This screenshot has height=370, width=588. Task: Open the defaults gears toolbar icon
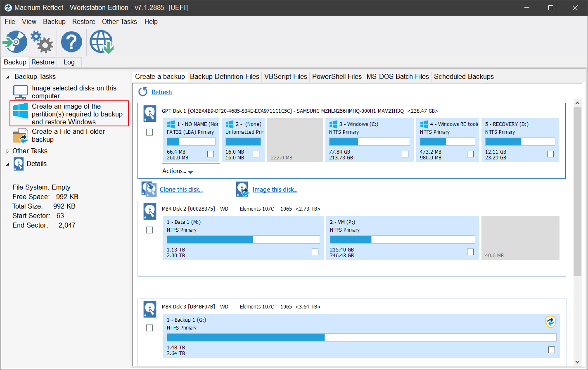coord(42,42)
